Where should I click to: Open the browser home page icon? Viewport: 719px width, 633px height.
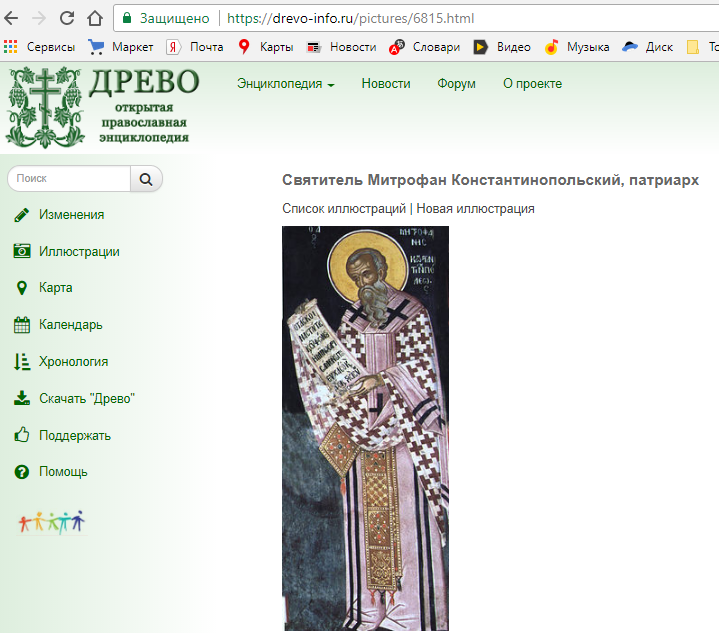(95, 18)
